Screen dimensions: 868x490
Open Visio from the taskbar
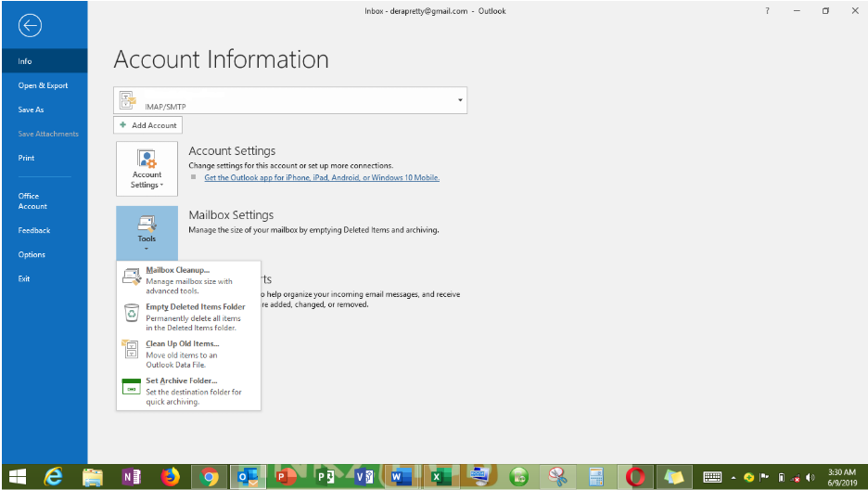364,477
